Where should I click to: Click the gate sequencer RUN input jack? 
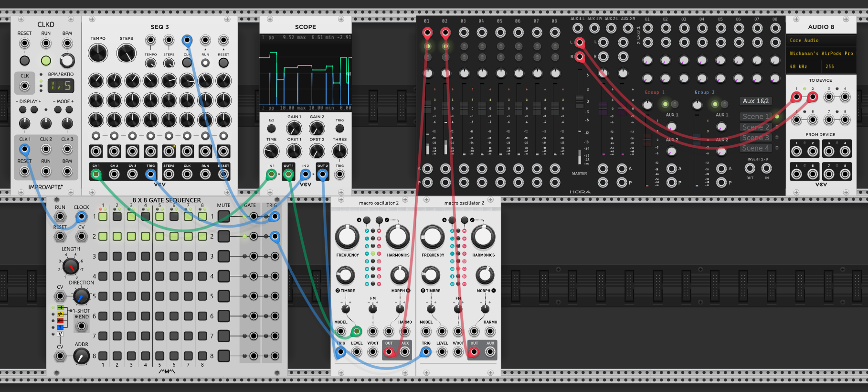click(x=60, y=217)
